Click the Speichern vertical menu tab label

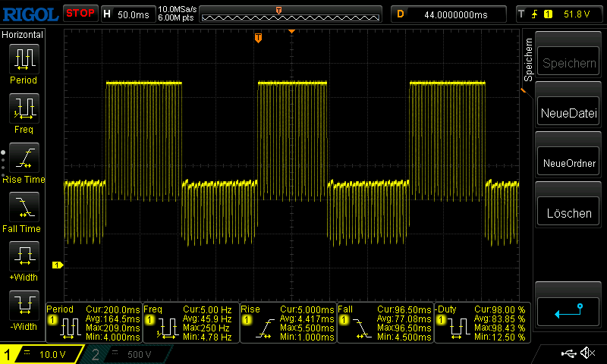click(x=528, y=60)
